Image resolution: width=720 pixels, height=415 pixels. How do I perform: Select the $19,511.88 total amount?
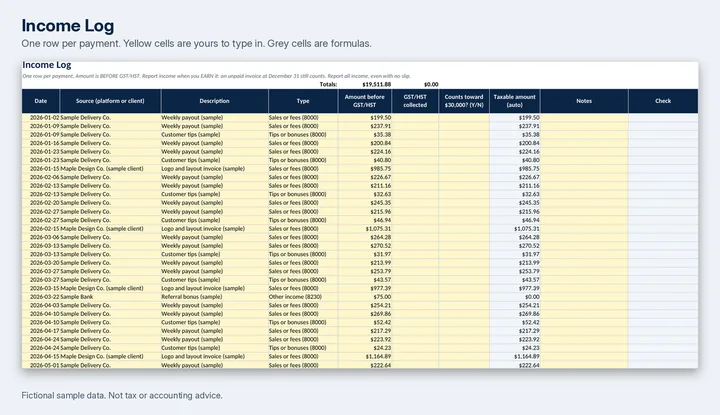(377, 84)
